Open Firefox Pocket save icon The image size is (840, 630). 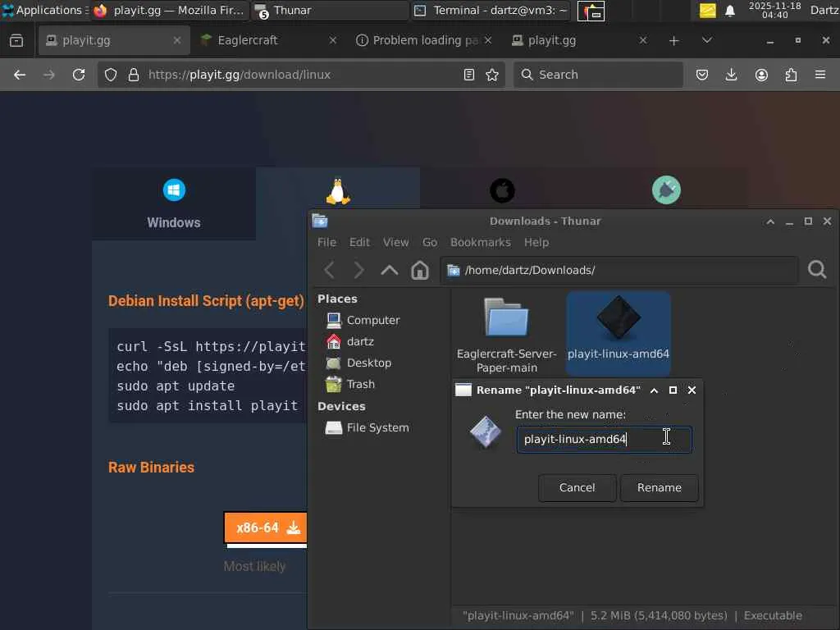702,75
